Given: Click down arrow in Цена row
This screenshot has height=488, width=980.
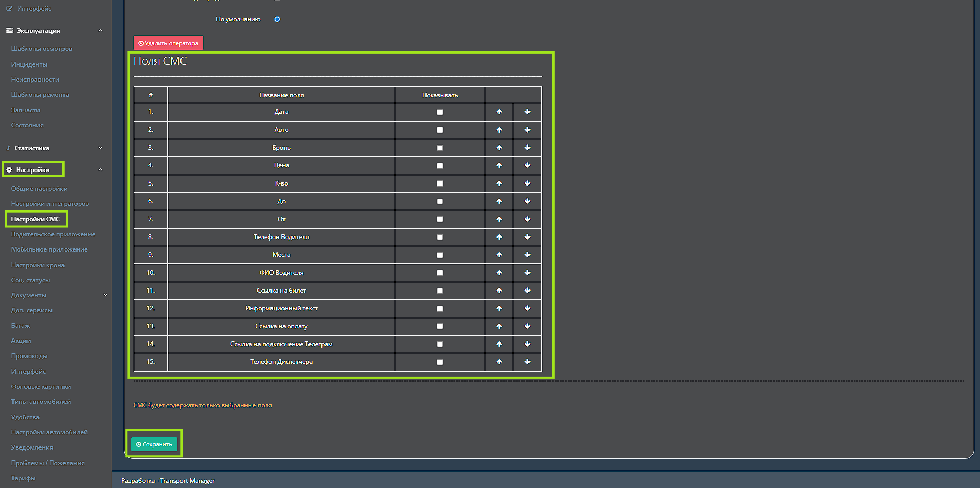Looking at the screenshot, I should [527, 165].
